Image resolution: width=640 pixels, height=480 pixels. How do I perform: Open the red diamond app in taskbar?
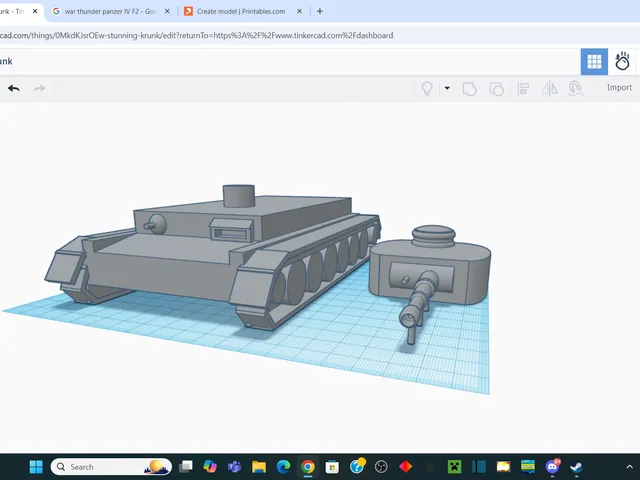tap(405, 467)
